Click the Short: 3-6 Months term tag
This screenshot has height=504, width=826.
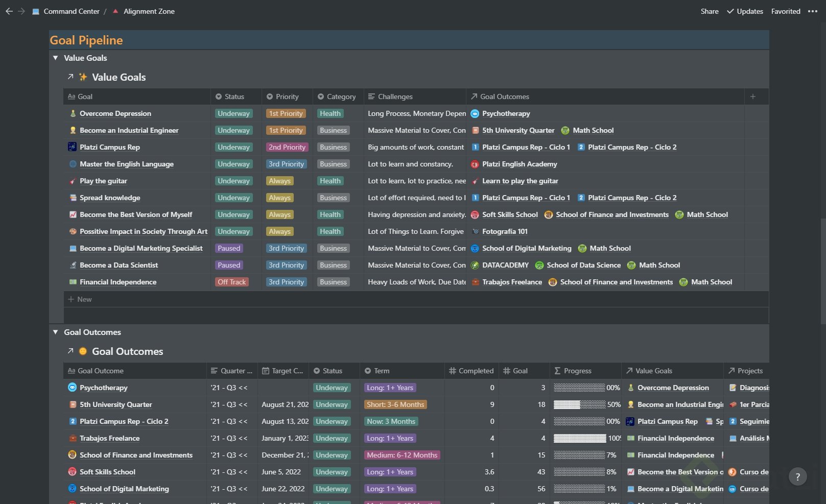[395, 404]
